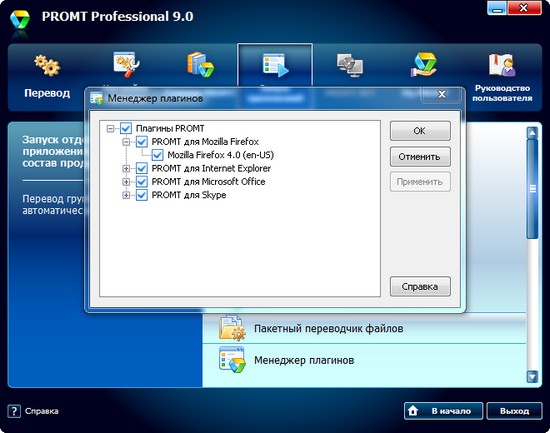Select the Плагины PROMT tree label

coord(170,128)
